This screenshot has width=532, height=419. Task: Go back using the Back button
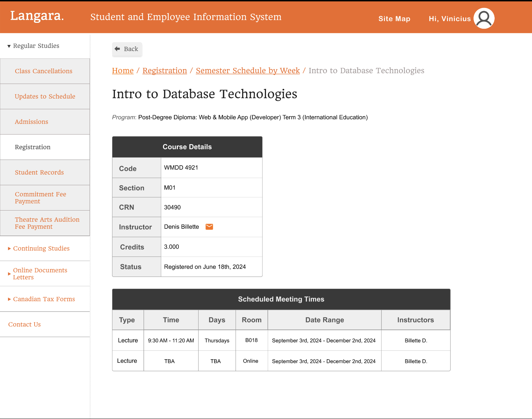click(x=127, y=49)
